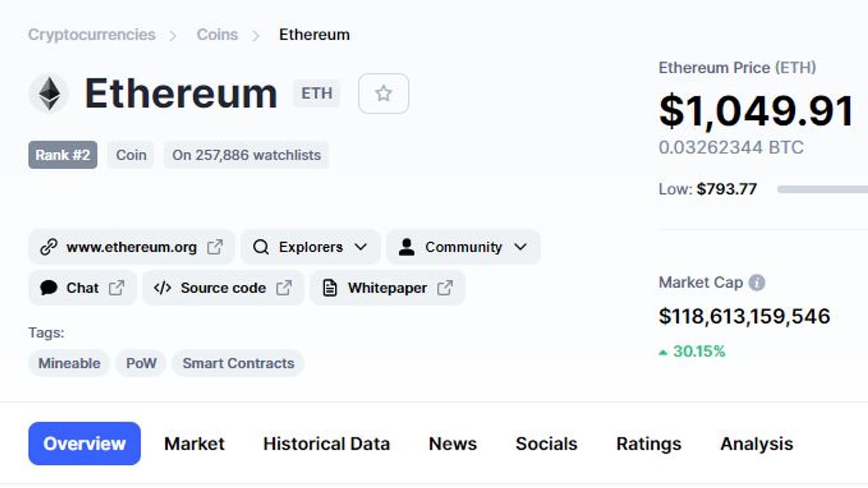Expand the Community dropdown chevron
This screenshot has height=488, width=868.
[520, 247]
